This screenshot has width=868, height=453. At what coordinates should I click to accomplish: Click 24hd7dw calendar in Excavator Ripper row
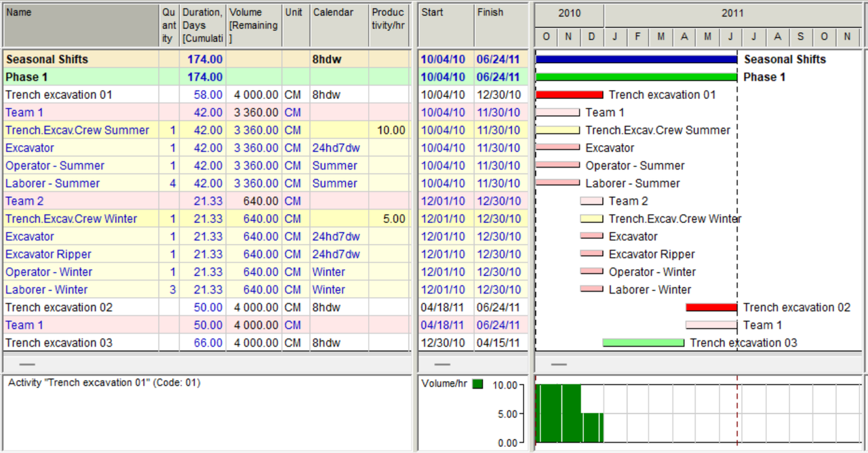pyautogui.click(x=336, y=254)
